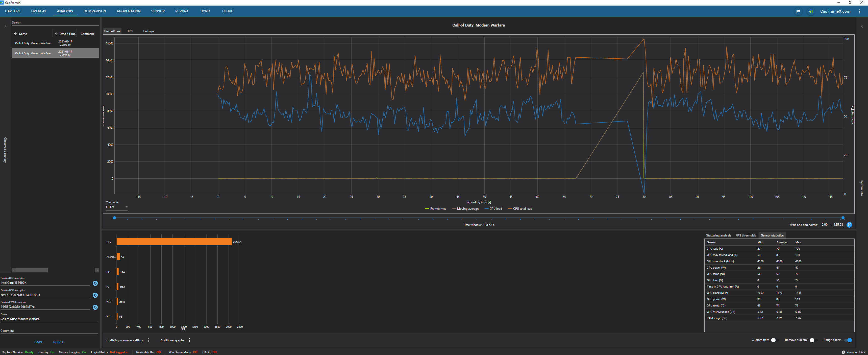Open the three-dot menu beside CapFrameX.com
Image resolution: width=868 pixels, height=355 pixels.
pos(859,11)
